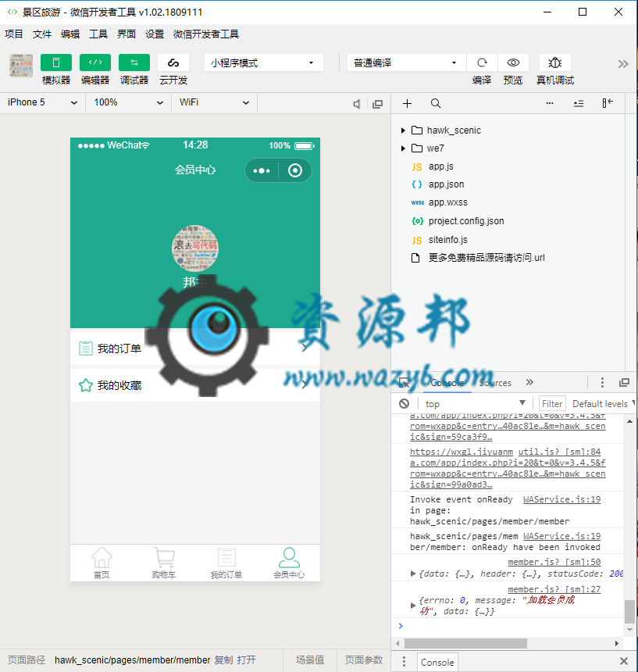Image resolution: width=638 pixels, height=672 pixels.
Task: Close the bottom Console drawer
Action: (x=624, y=661)
